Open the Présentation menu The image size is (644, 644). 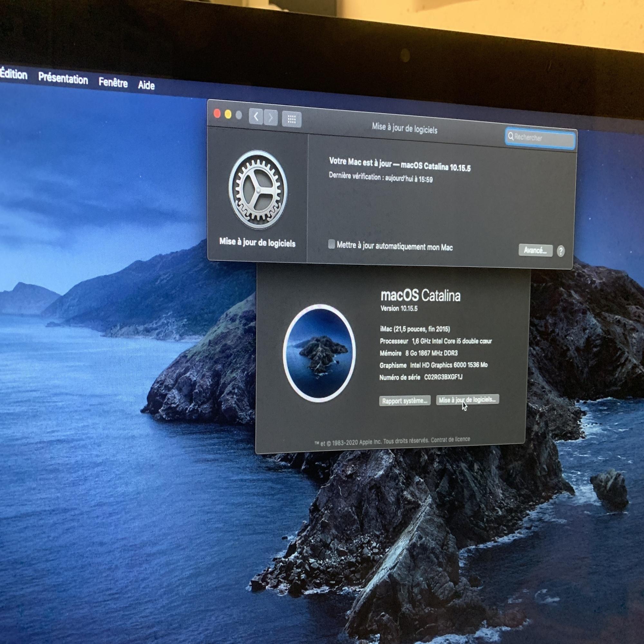tap(63, 79)
